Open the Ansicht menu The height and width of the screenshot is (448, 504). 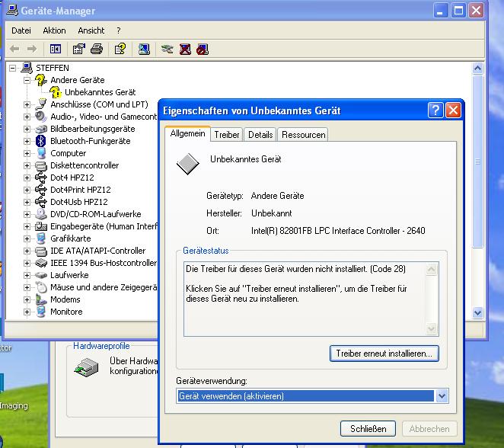(x=91, y=30)
